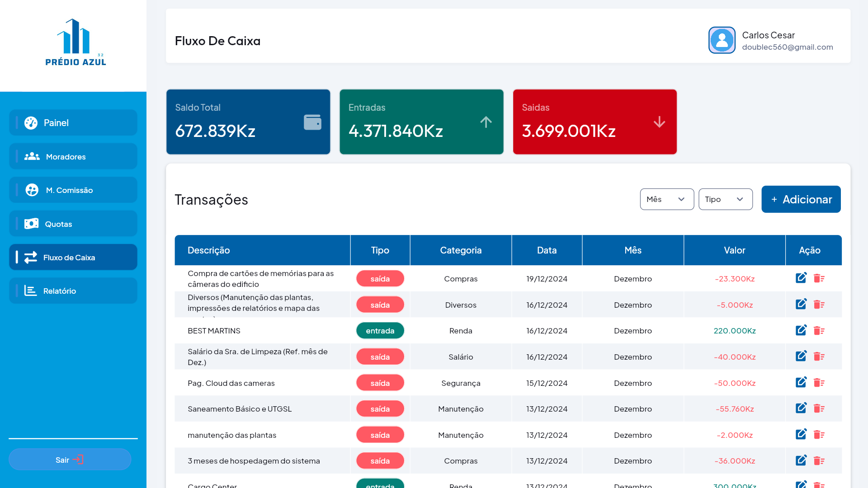This screenshot has height=488, width=868.
Task: Open the Mês filter dropdown
Action: click(x=667, y=199)
